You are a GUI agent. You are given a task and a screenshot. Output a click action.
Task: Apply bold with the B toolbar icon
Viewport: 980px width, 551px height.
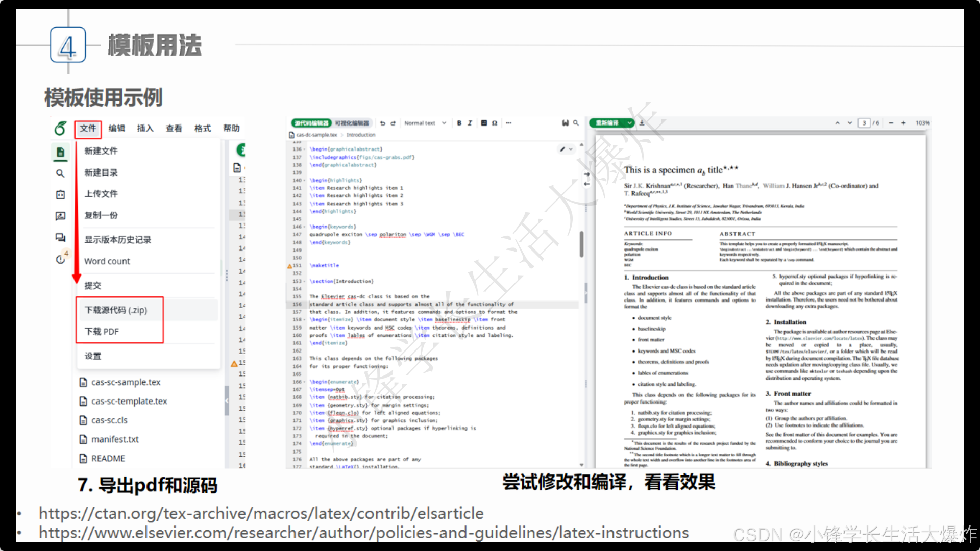[459, 123]
